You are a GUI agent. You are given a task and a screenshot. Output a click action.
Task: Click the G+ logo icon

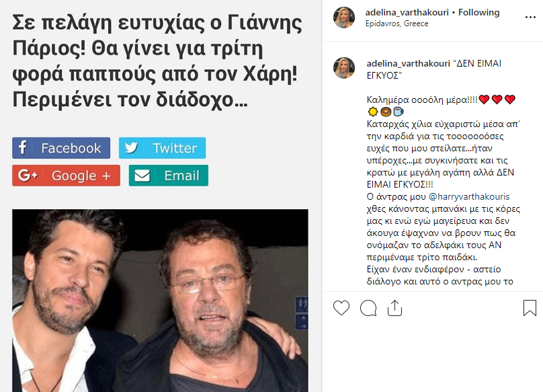(x=28, y=175)
